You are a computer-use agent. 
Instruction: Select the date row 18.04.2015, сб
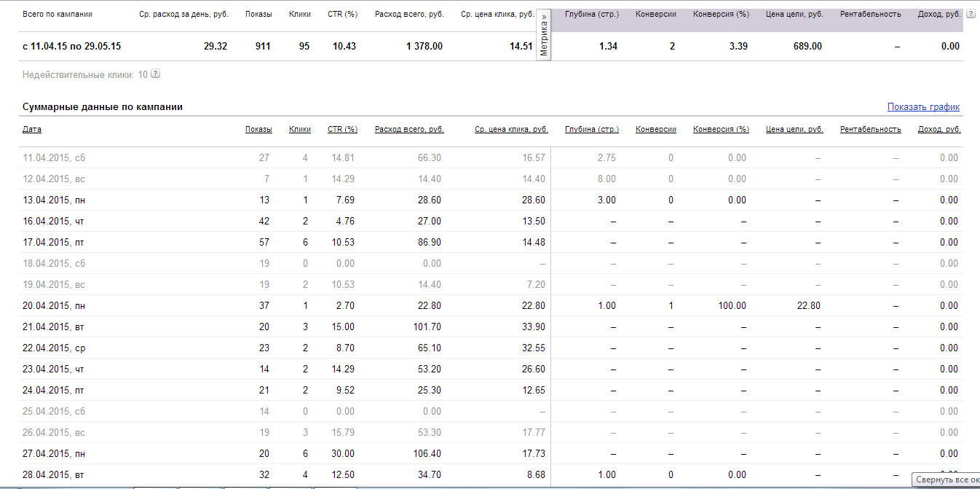(54, 264)
